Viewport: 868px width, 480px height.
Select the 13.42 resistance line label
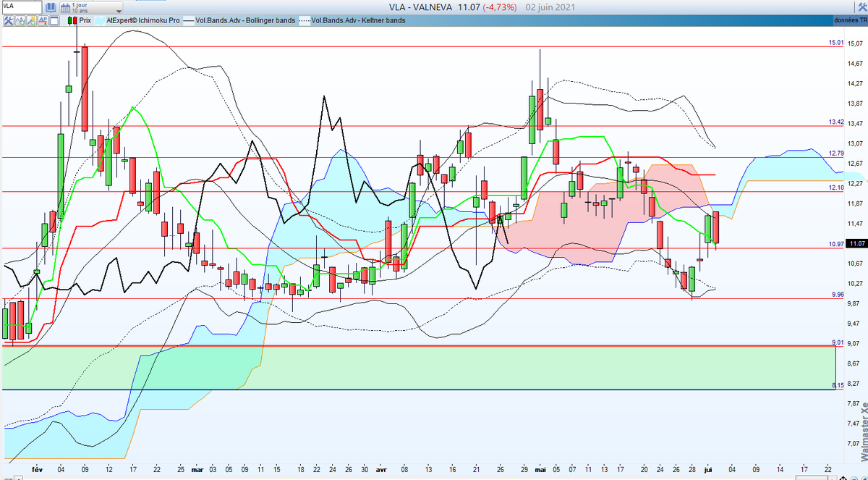point(836,122)
